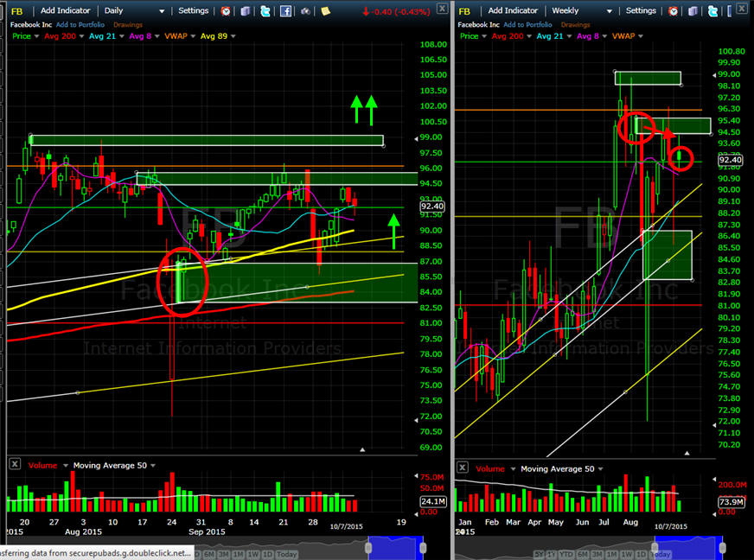Viewport: 754px width, 560px height.
Task: Open Drawings link in Weekly chart
Action: [x=576, y=24]
